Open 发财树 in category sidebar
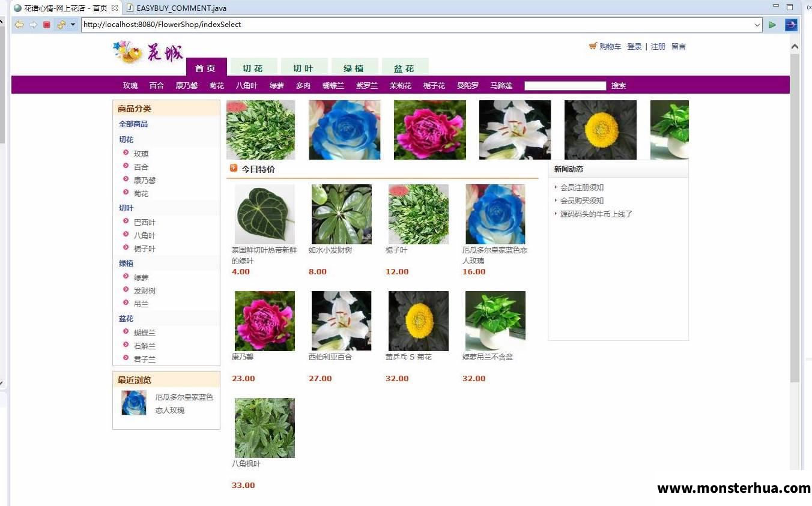 (145, 291)
